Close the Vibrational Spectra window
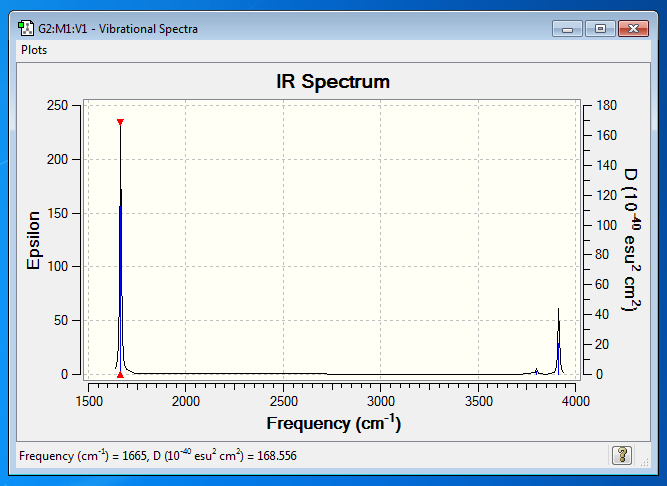 click(633, 28)
